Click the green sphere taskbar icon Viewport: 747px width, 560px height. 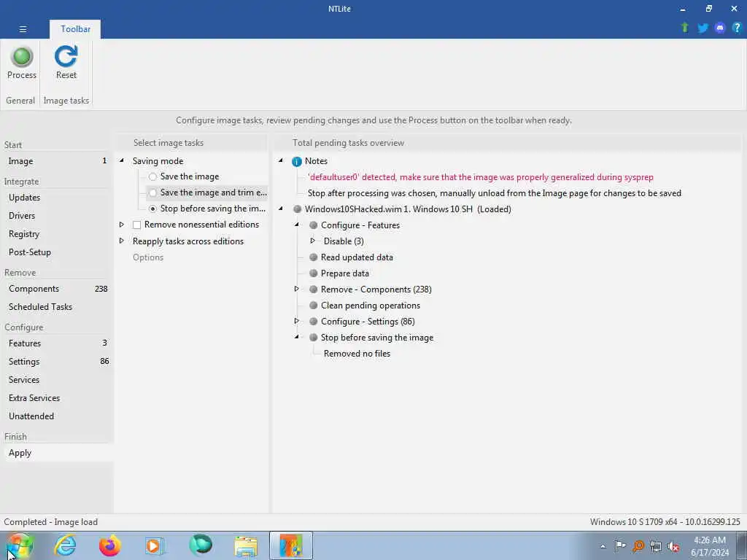pos(201,545)
